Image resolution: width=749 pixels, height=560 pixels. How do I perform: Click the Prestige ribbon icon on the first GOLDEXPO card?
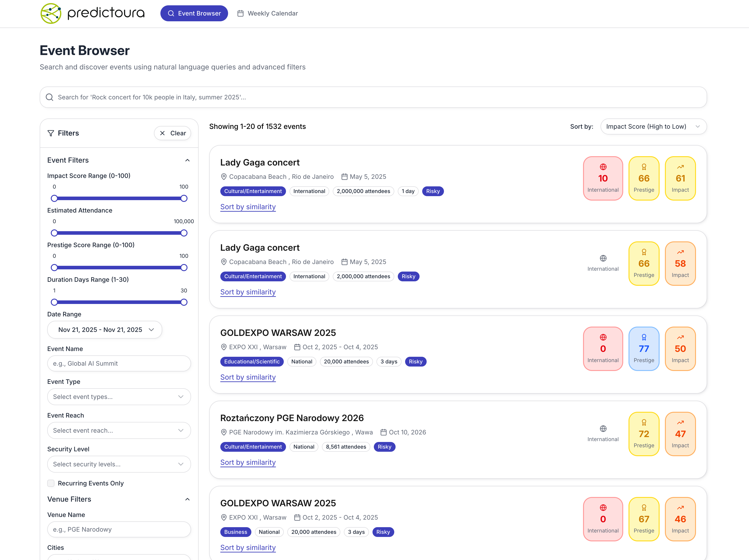(644, 337)
